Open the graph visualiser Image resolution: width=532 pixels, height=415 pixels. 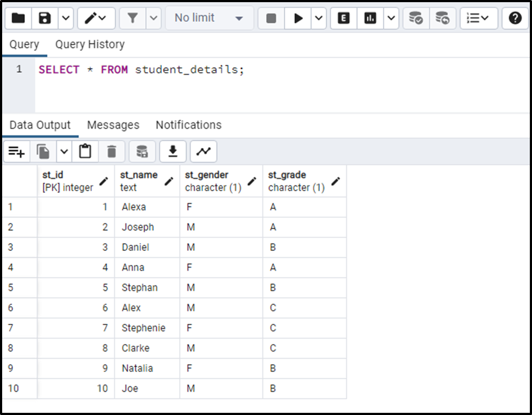pos(203,151)
